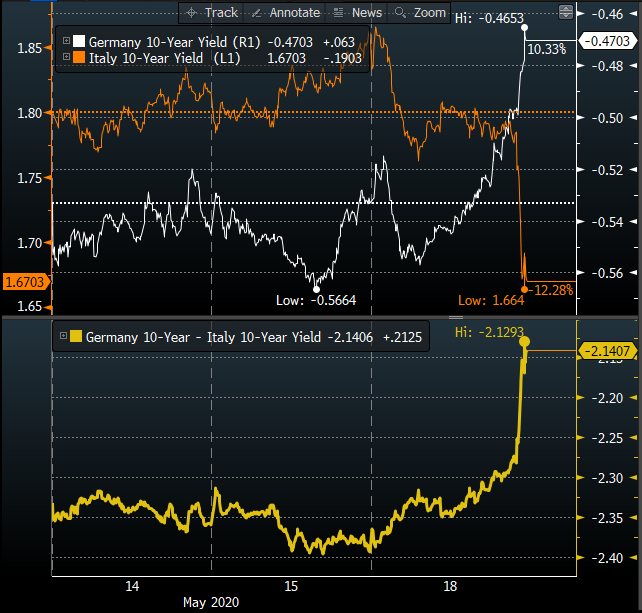Click the Hi -2.1293 yellow marker point
This screenshot has height=613, width=642.
click(526, 344)
